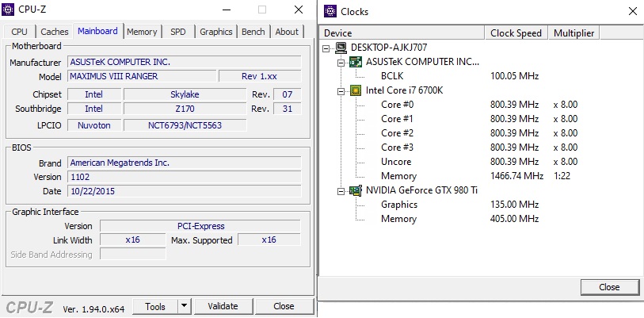
Task: Collapse the NVIDIA GeForce GTX 980 Ti node
Action: pos(341,191)
